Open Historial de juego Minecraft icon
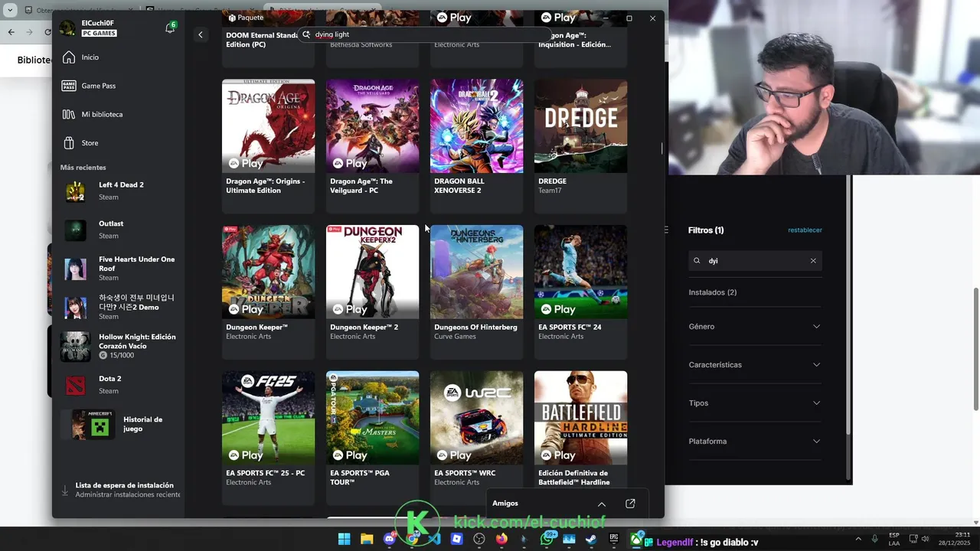 pos(92,424)
